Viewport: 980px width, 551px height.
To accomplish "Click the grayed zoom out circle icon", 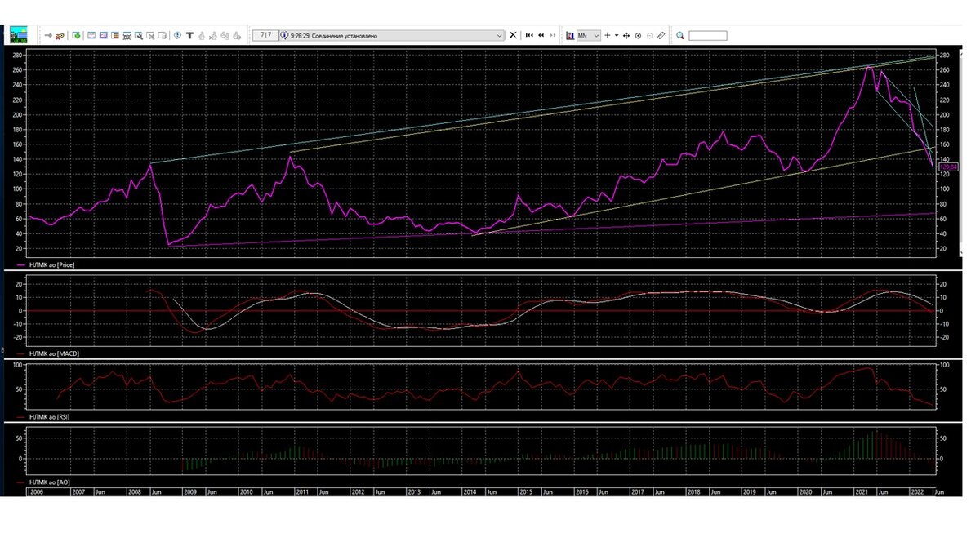I will point(650,35).
